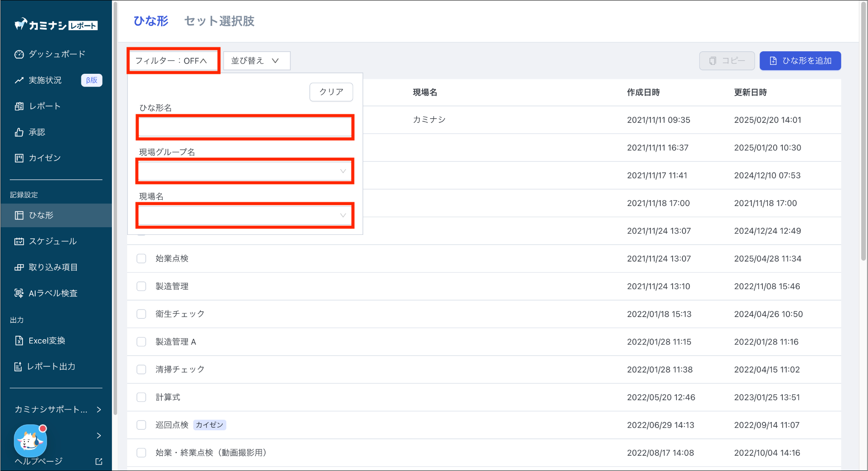This screenshot has height=471, width=868.
Task: Click the ひな形を追加 button
Action: pyautogui.click(x=800, y=61)
